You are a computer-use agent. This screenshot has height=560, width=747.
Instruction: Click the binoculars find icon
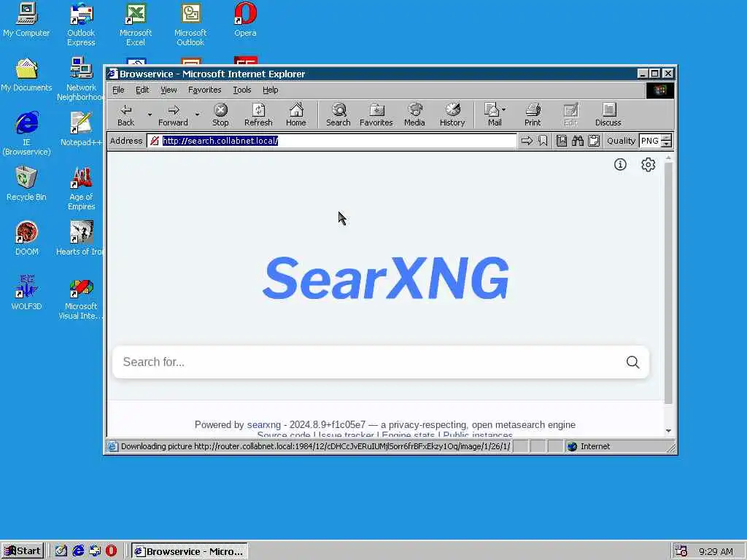click(578, 141)
